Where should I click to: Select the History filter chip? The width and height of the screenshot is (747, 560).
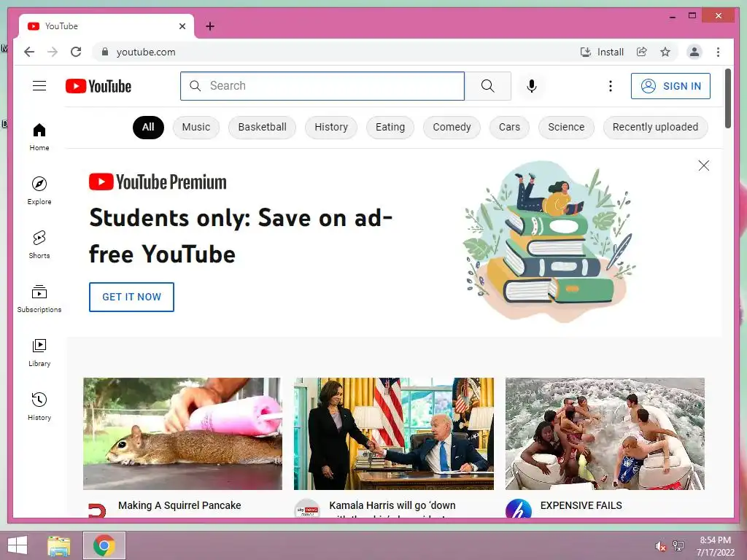click(x=331, y=127)
